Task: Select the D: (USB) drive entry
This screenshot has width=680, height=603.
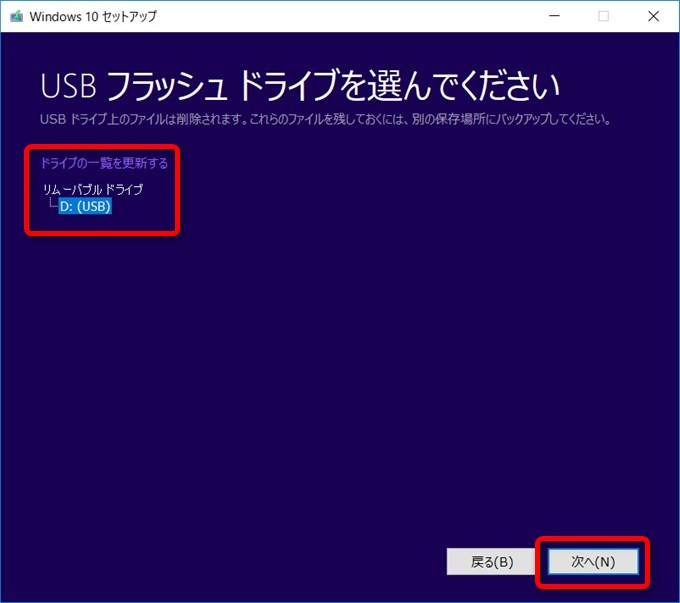Action: point(85,206)
